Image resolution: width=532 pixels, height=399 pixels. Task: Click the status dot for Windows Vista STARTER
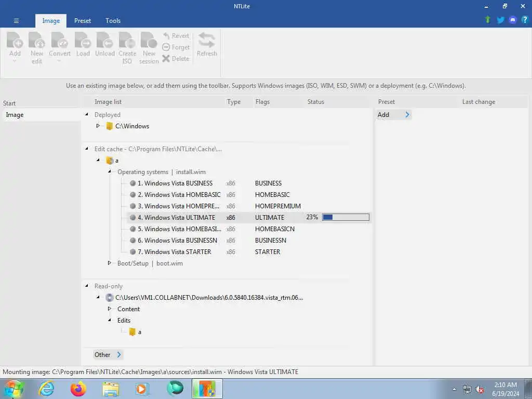pos(133,252)
